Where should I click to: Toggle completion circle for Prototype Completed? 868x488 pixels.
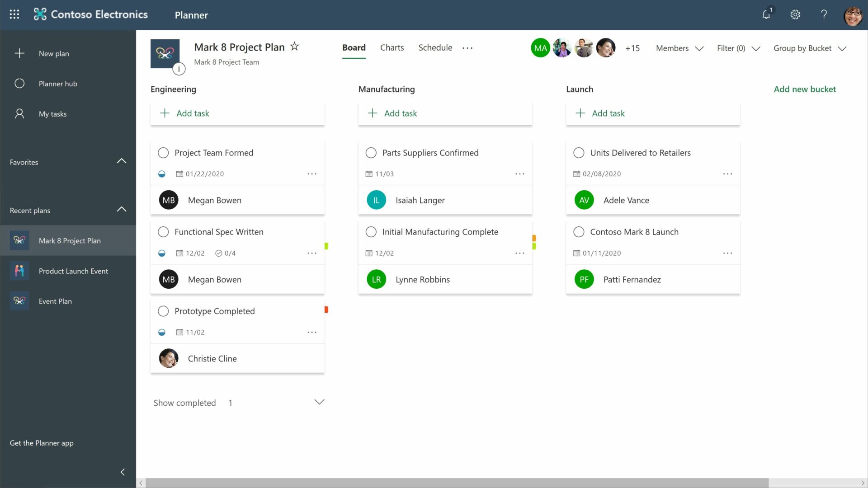click(163, 310)
